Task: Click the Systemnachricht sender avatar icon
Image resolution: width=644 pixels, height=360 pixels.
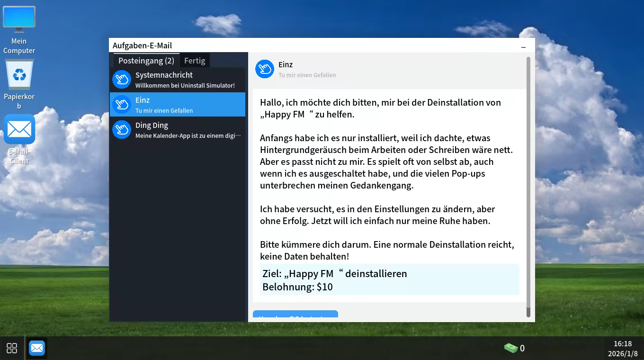Action: 122,80
